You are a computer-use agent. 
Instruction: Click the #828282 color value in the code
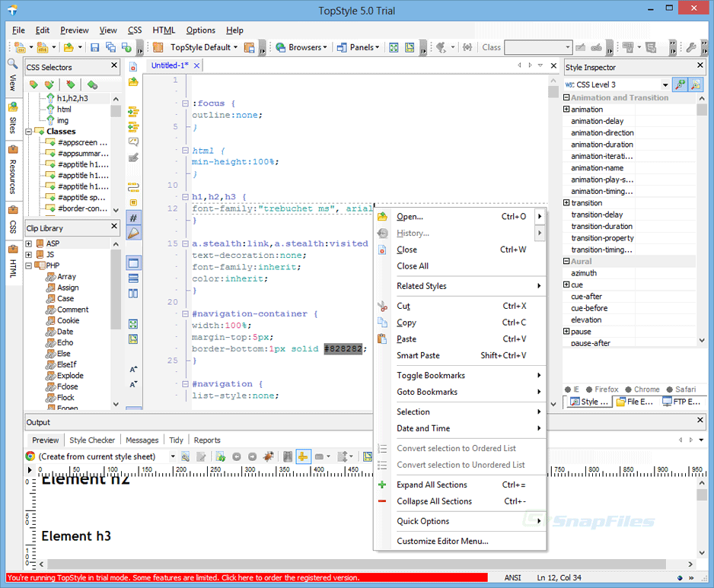pos(343,349)
